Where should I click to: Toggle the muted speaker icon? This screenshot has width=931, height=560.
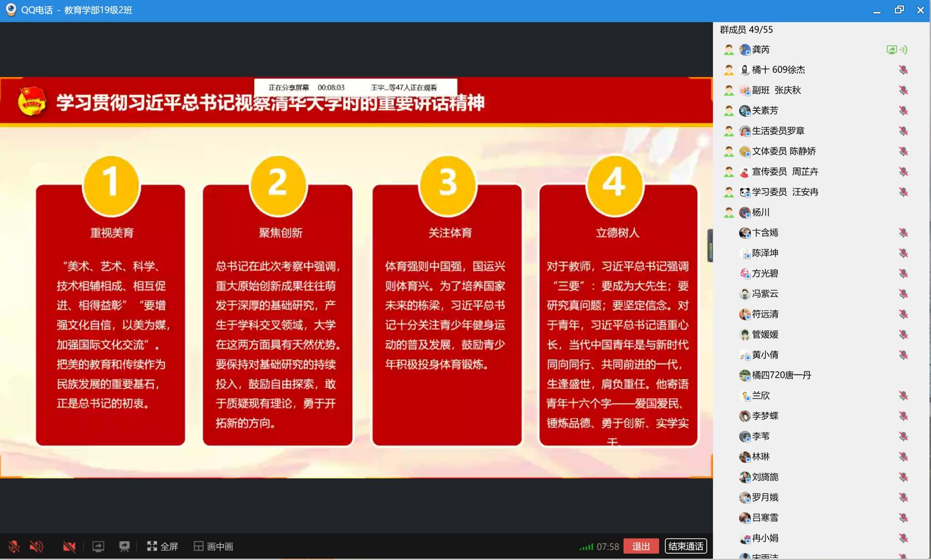pos(37,546)
